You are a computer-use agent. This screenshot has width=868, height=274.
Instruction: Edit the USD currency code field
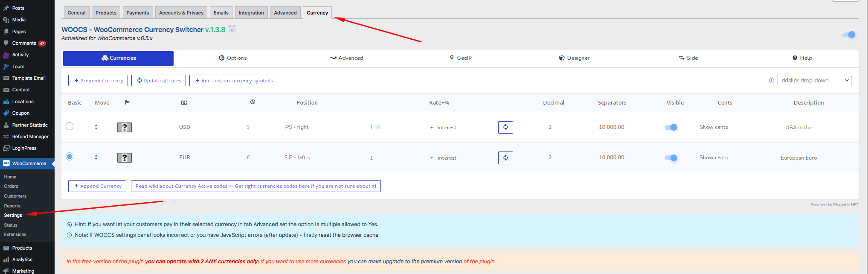click(x=185, y=127)
